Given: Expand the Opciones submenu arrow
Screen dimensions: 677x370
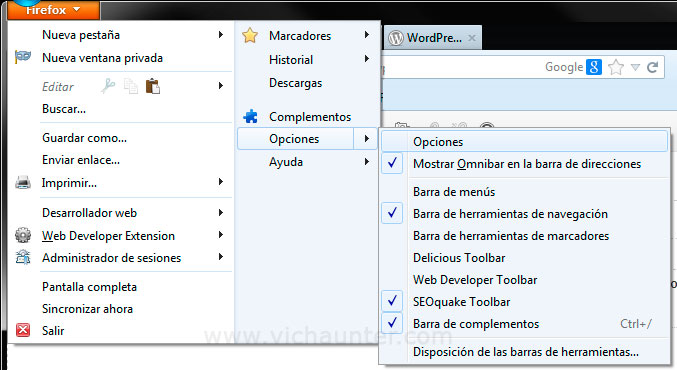Looking at the screenshot, I should coord(367,139).
